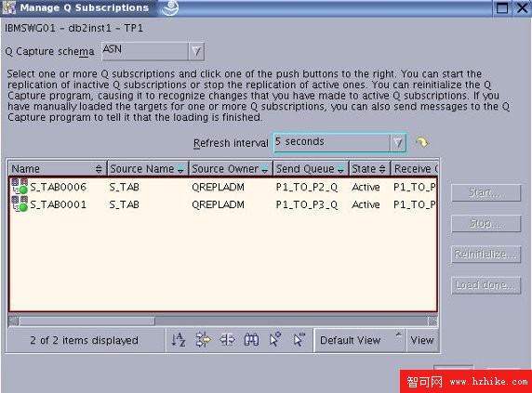532x393 pixels.
Task: Sort by the Name column header
Action: (57, 168)
